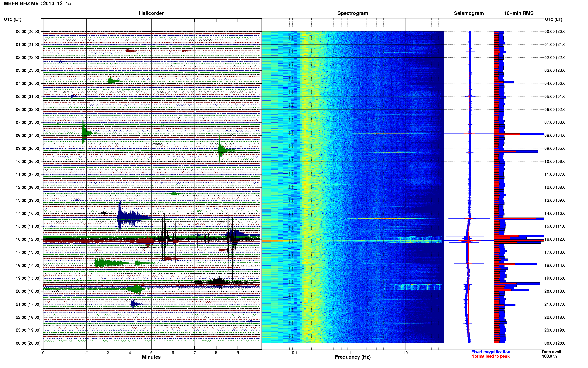
Task: Click the 20:00 (16:00) time label
Action: 28,291
